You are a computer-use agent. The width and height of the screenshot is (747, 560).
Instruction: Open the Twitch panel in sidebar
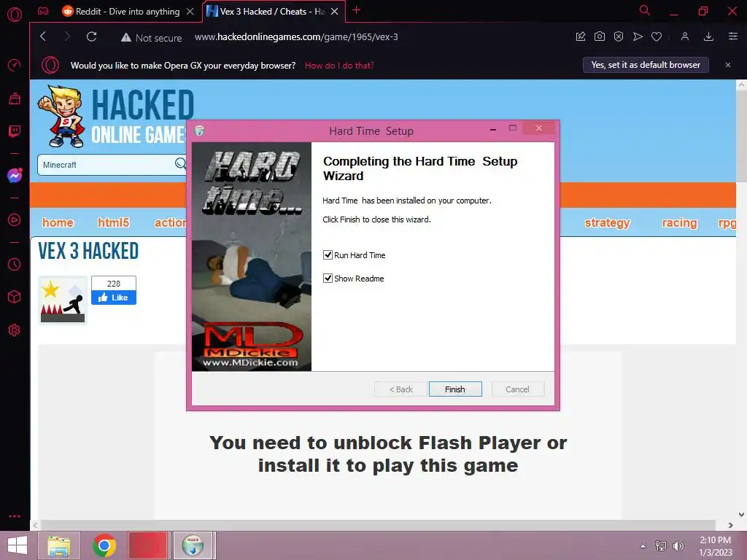[x=15, y=131]
